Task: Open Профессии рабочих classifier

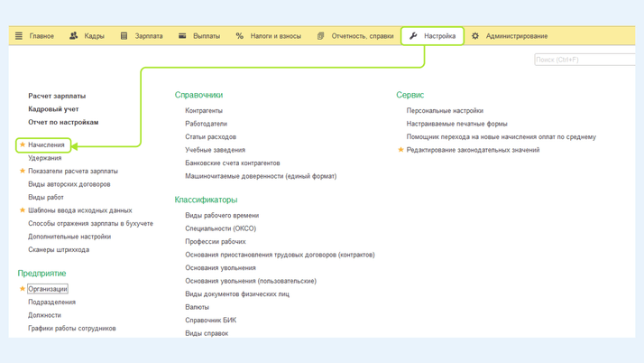Action: [x=216, y=242]
